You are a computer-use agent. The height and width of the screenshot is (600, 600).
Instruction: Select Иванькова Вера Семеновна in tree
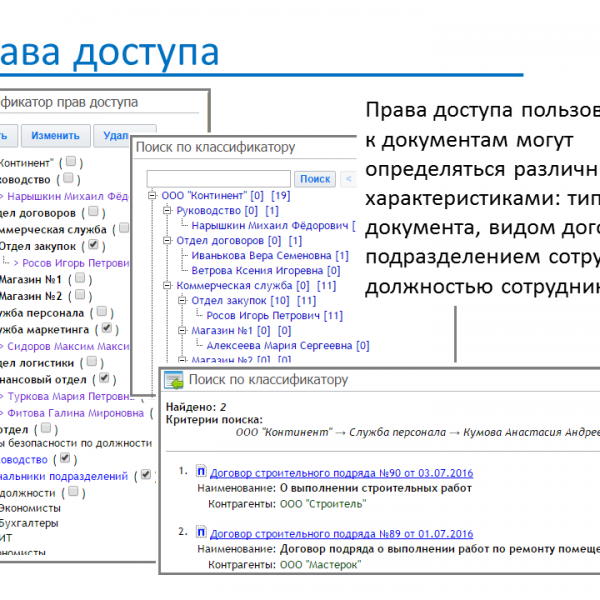262,256
